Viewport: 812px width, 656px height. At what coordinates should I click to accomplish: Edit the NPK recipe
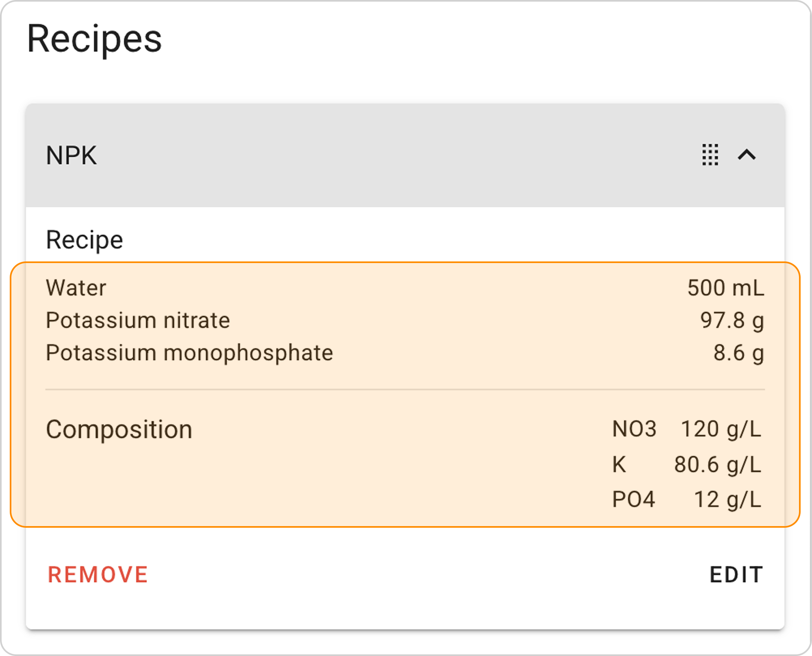(736, 574)
